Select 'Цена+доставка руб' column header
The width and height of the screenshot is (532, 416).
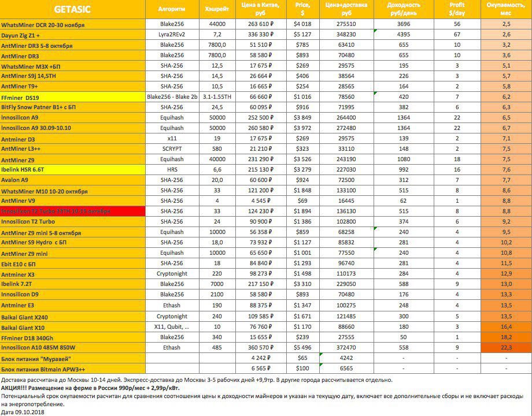346,9
